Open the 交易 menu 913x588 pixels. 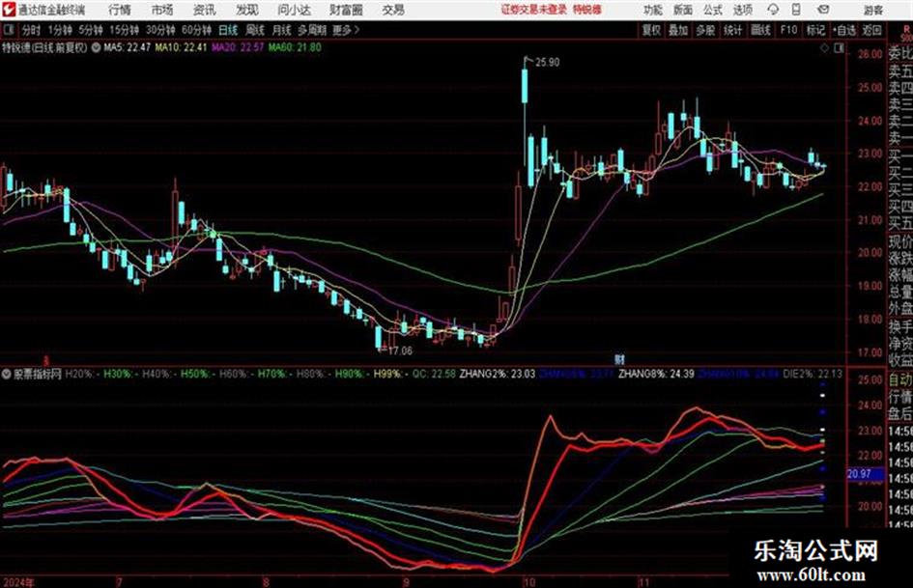pos(393,10)
